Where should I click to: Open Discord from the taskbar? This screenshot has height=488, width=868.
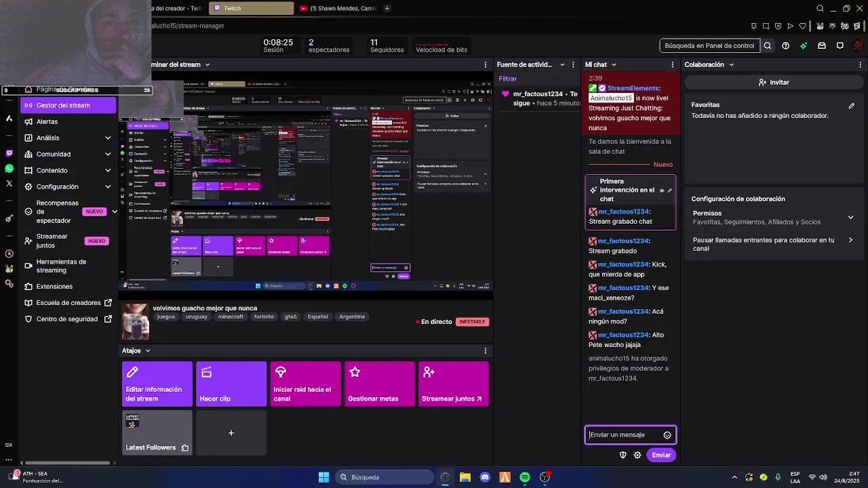coord(485,477)
